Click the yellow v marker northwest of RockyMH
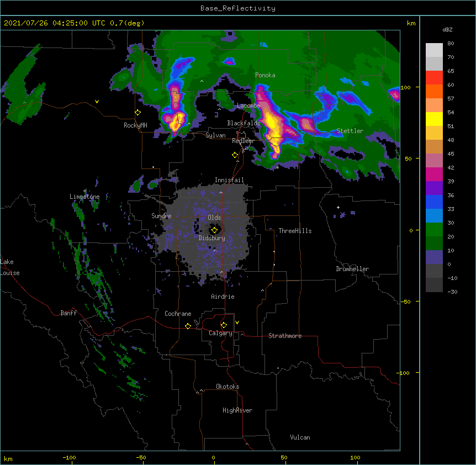Image resolution: width=476 pixels, height=465 pixels. click(97, 102)
